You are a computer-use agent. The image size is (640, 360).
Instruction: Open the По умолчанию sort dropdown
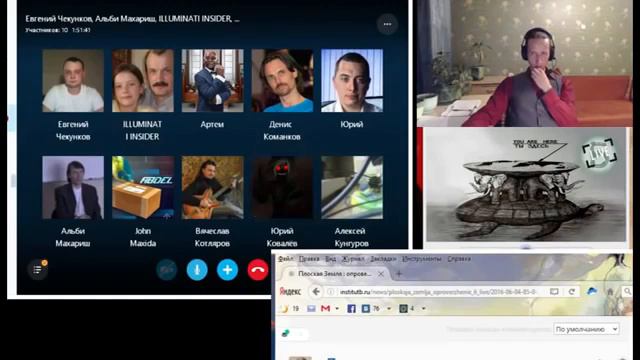pos(586,329)
